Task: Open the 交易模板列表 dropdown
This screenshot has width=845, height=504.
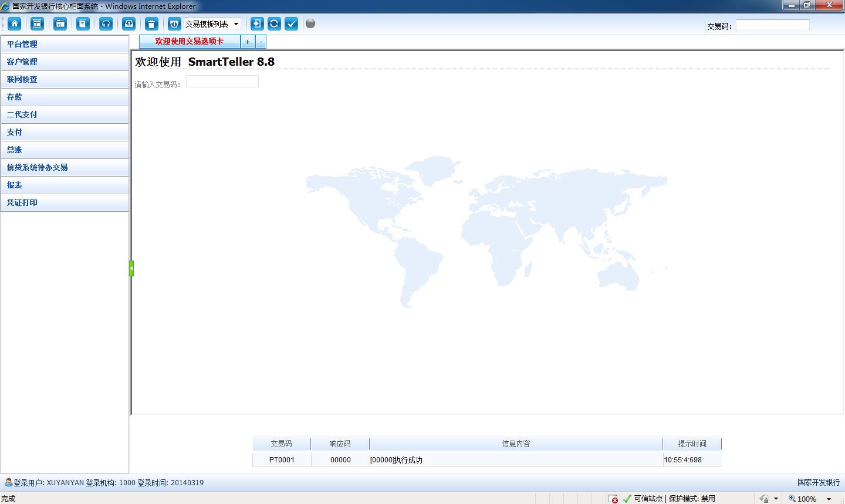Action: [212, 24]
